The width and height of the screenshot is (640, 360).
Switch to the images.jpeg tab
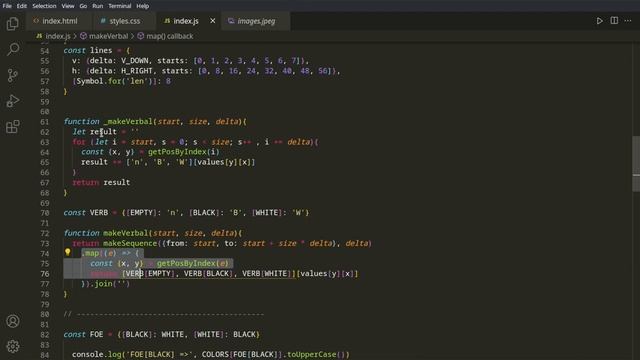click(x=256, y=21)
